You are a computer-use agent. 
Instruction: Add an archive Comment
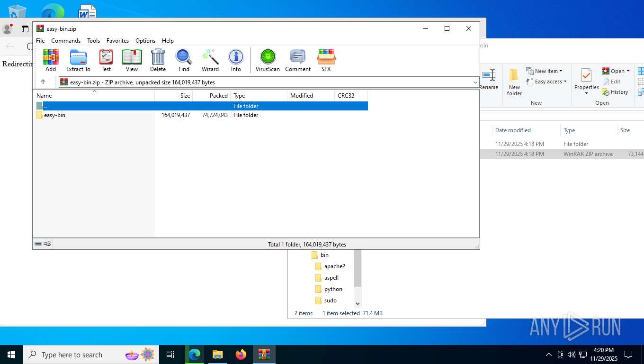coord(298,60)
